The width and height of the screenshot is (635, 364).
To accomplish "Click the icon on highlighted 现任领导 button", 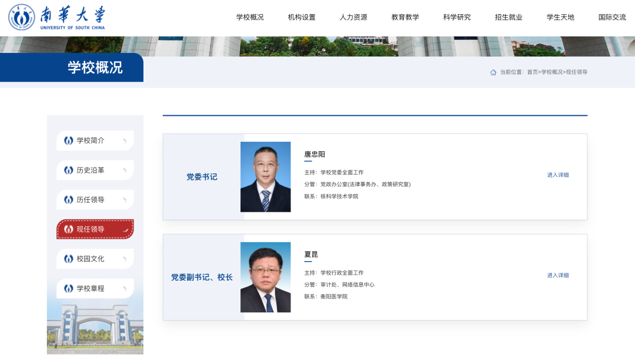I will tap(68, 229).
